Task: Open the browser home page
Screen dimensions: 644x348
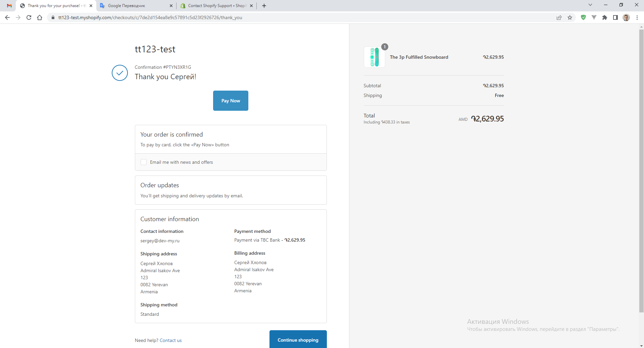Action: tap(40, 17)
